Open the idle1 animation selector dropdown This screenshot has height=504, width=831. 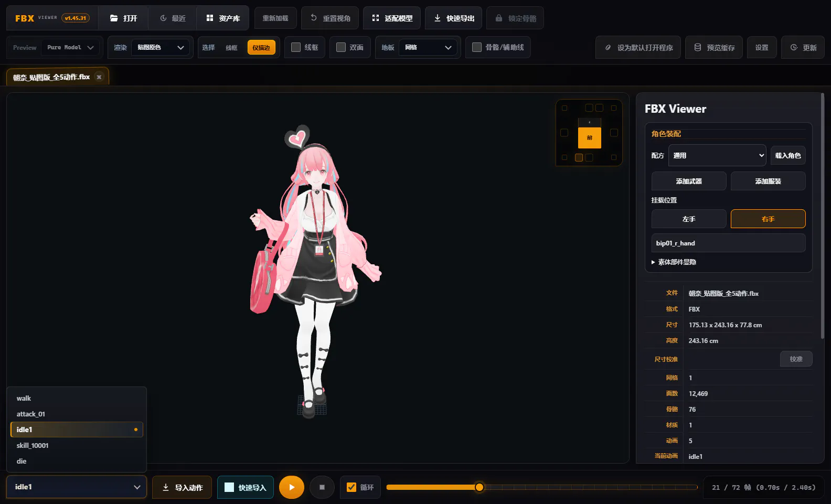point(77,487)
